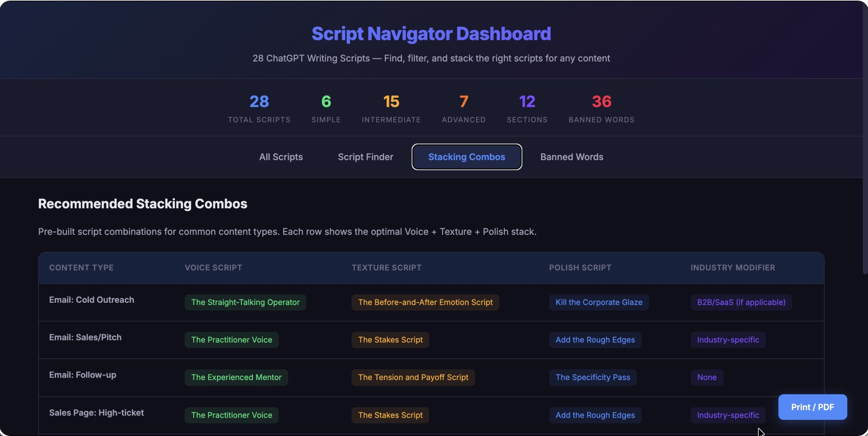Click The Straight-Talking Operator tag

[x=245, y=302]
